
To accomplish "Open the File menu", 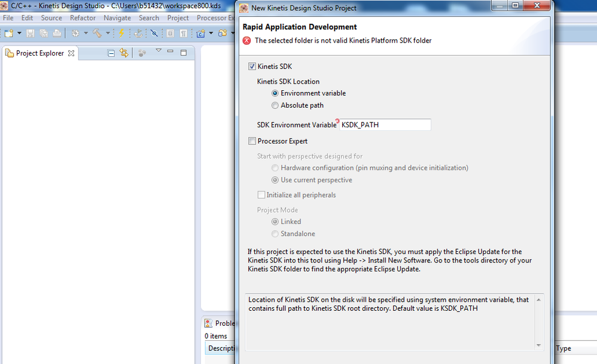I will click(x=8, y=18).
